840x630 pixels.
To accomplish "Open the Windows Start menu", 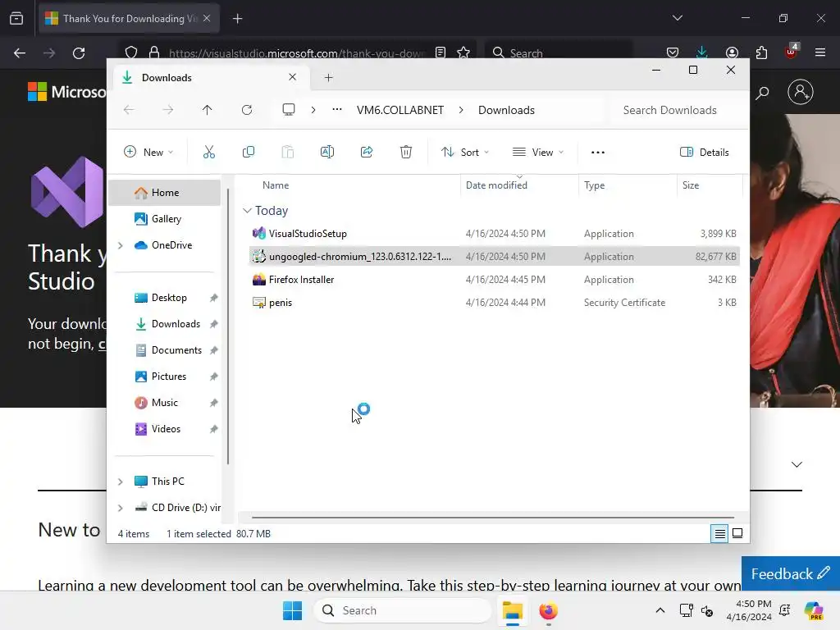I will coord(293,610).
